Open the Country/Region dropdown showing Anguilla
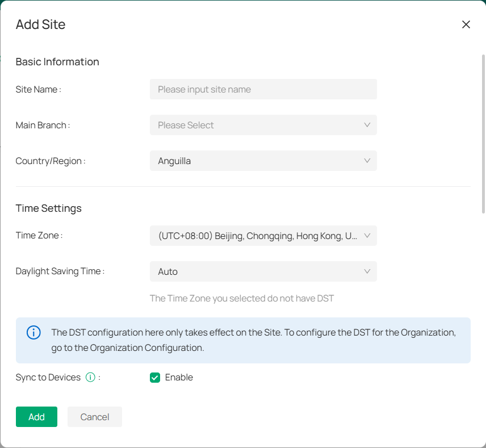 (x=263, y=161)
